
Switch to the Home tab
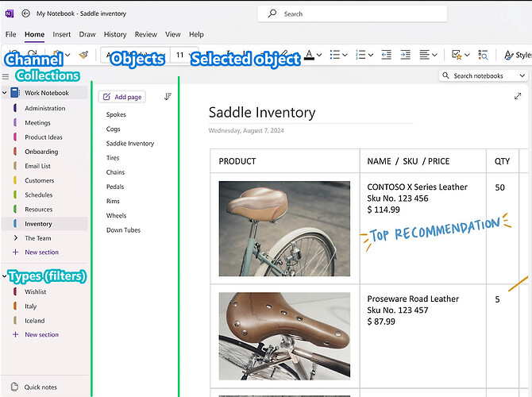[x=34, y=34]
